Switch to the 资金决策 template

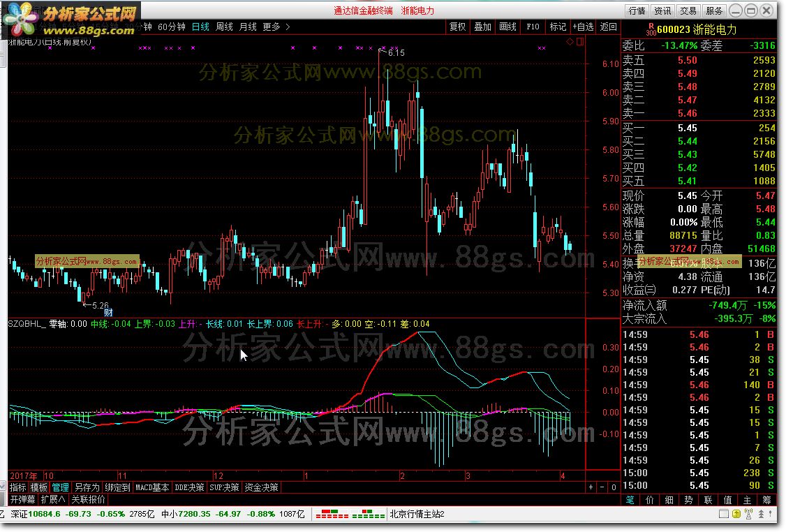[261, 487]
